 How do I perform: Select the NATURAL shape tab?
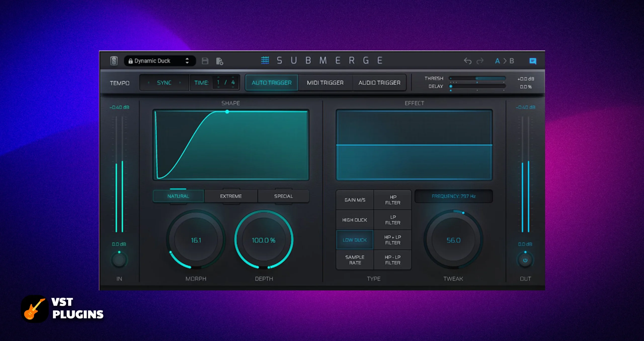click(x=178, y=196)
